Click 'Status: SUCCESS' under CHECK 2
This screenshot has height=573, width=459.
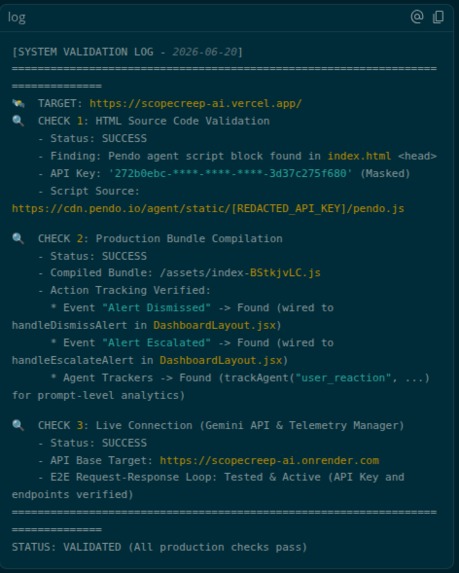(x=99, y=256)
